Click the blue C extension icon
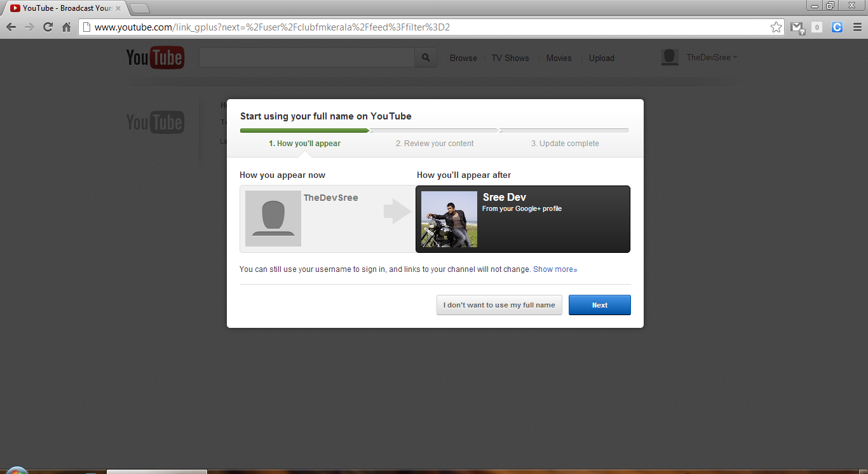Screen dimensions: 868x474 click(837, 27)
